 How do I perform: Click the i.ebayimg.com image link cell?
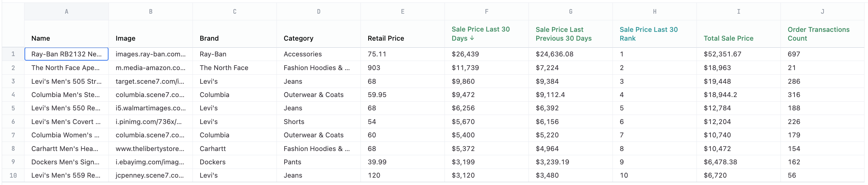[150, 162]
